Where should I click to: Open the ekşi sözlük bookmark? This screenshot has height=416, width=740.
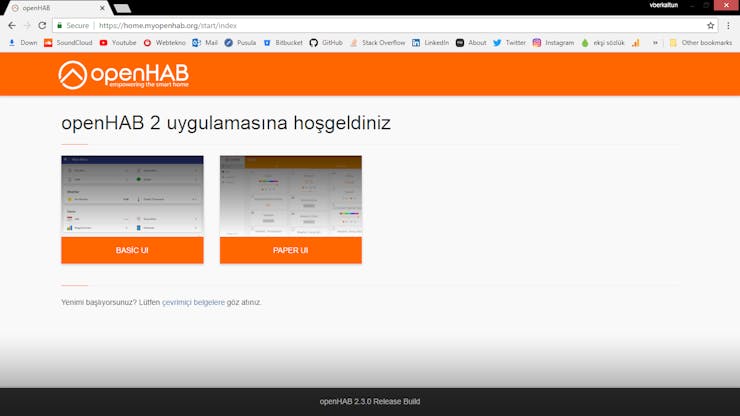pyautogui.click(x=603, y=42)
